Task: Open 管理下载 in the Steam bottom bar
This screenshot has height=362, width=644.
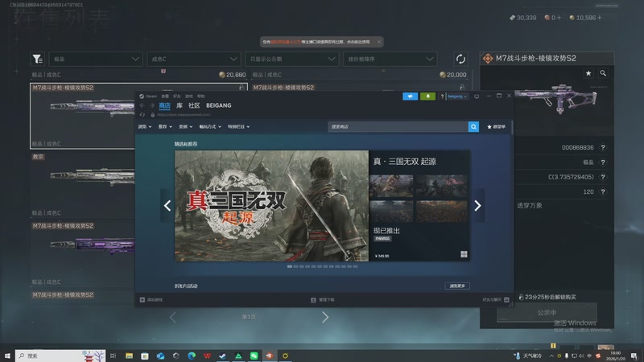Action: [x=323, y=300]
